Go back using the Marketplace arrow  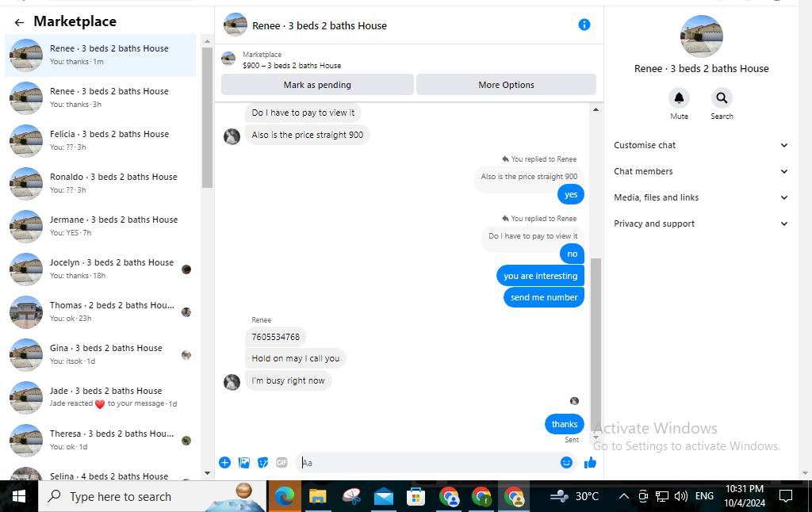[x=19, y=22]
